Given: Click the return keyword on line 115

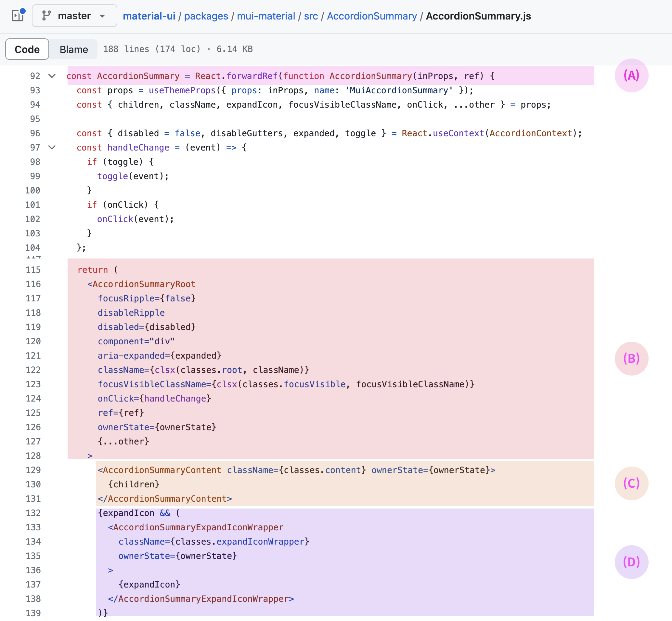Looking at the screenshot, I should (x=93, y=270).
